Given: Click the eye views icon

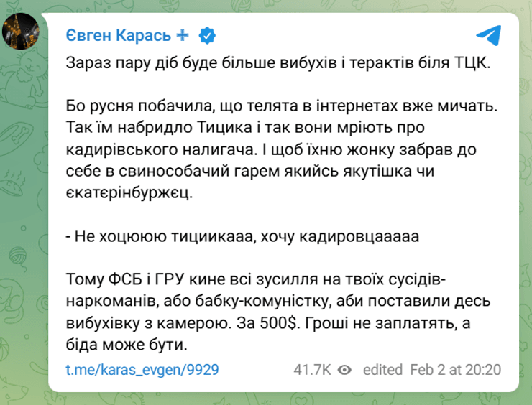Looking at the screenshot, I should click(345, 370).
